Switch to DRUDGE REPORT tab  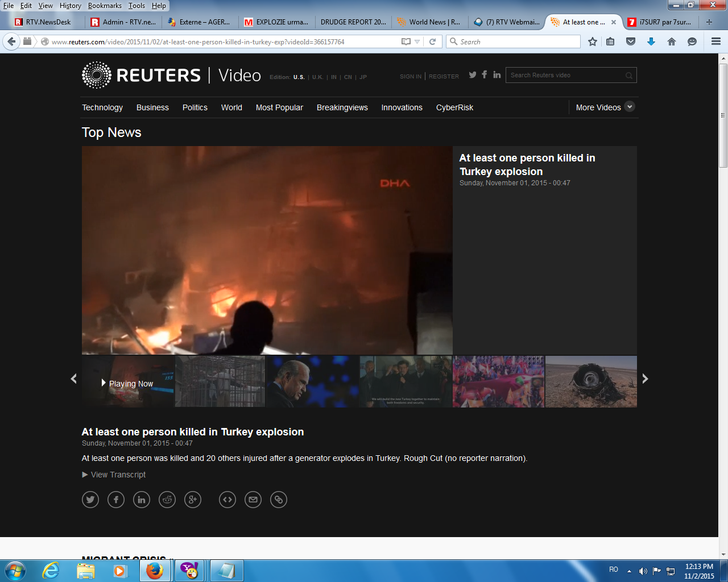coord(353,22)
